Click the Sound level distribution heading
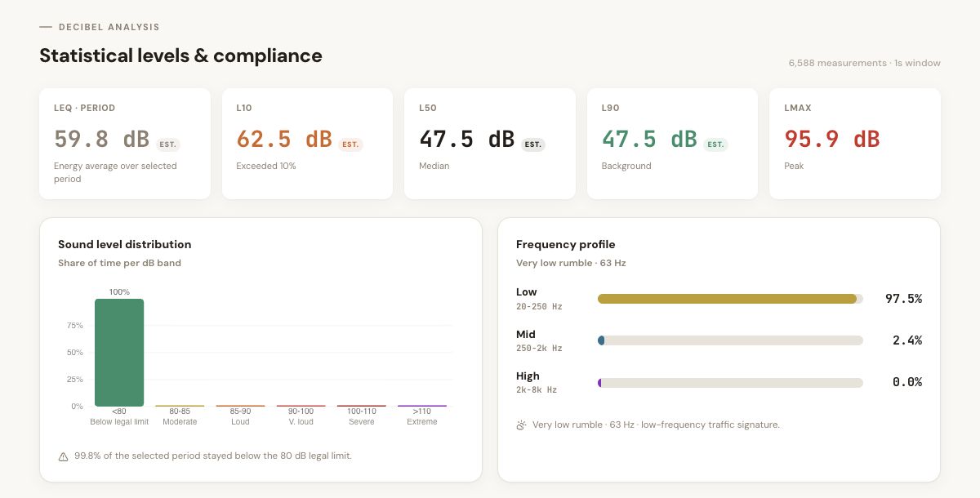 point(125,244)
